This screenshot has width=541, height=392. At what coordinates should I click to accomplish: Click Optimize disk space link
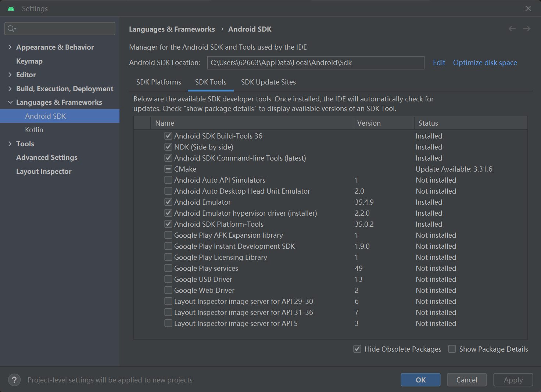point(485,62)
